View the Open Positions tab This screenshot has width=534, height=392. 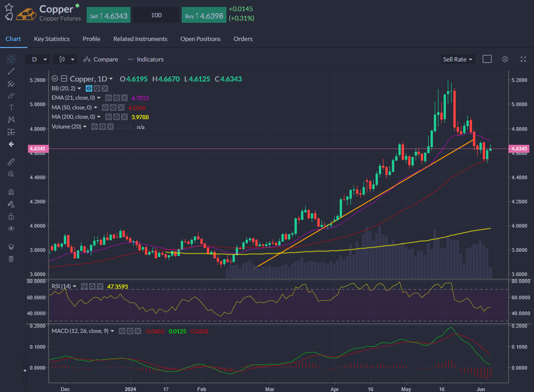(200, 39)
